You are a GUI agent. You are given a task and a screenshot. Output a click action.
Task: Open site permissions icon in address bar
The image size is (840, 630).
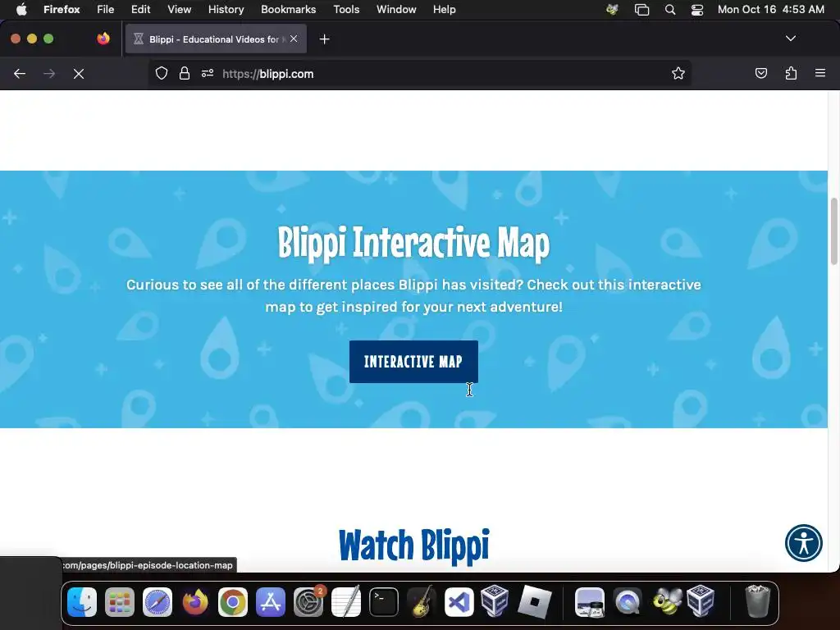(208, 73)
